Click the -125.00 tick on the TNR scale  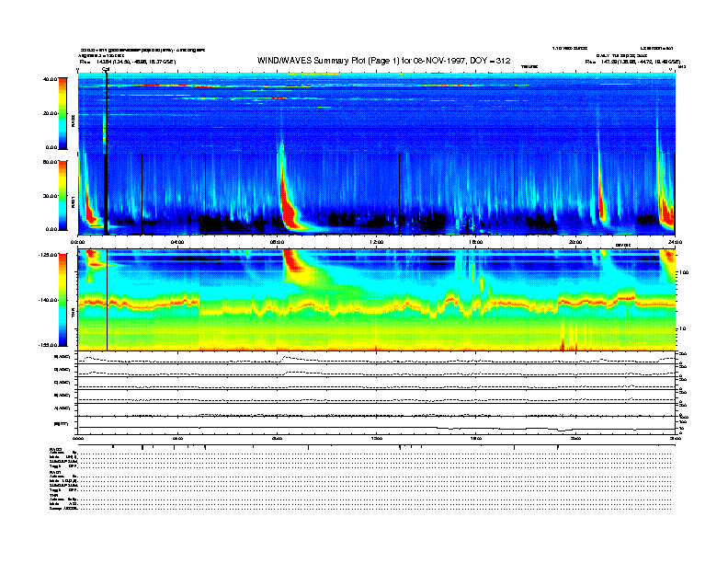click(48, 255)
